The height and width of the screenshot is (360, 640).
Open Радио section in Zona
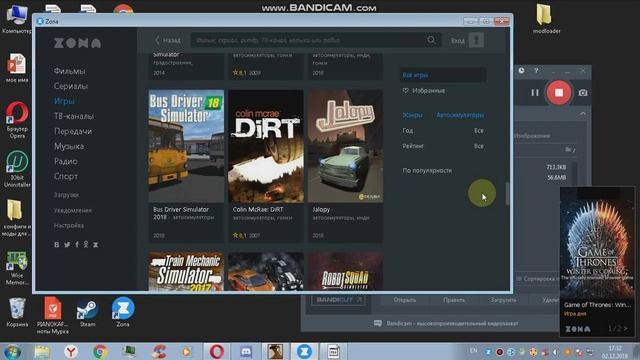point(66,161)
